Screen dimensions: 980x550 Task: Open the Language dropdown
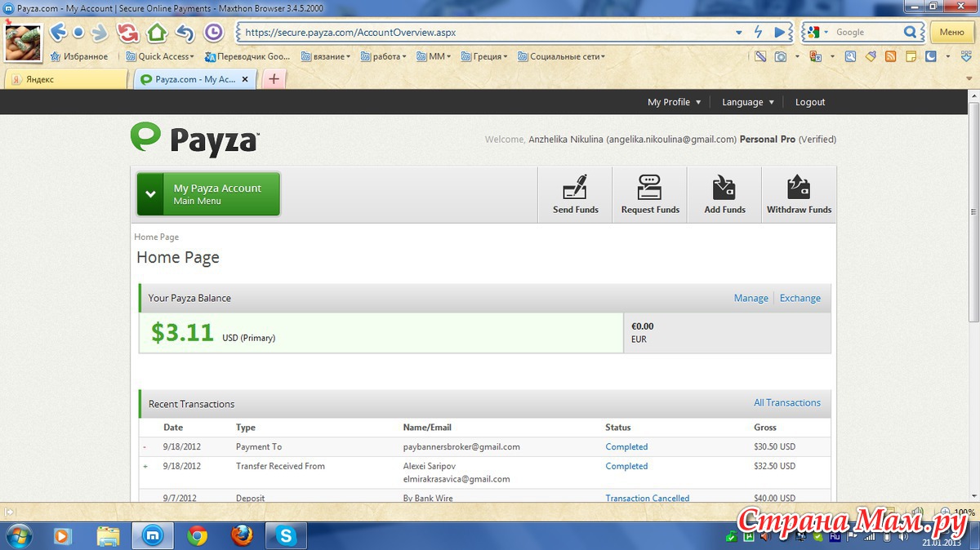click(x=747, y=102)
